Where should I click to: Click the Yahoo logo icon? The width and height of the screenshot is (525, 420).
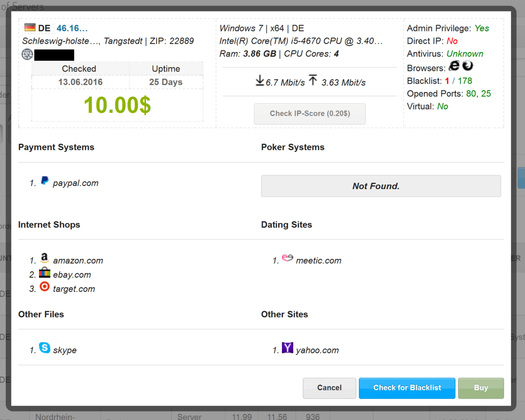tap(288, 348)
